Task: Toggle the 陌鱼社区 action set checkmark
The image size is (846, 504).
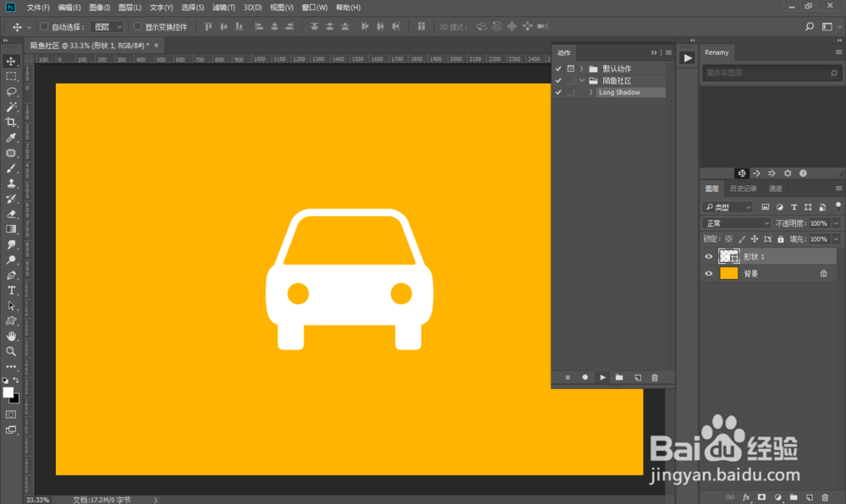Action: click(x=558, y=80)
